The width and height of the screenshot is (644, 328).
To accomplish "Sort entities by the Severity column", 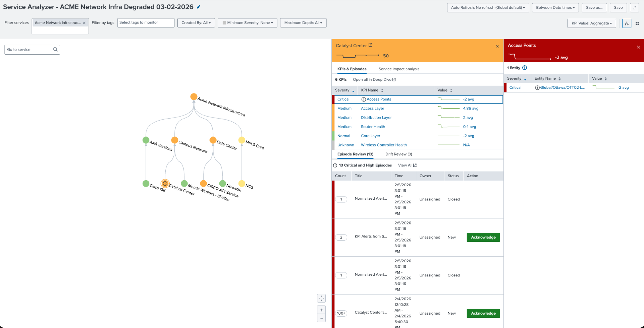I will (517, 79).
